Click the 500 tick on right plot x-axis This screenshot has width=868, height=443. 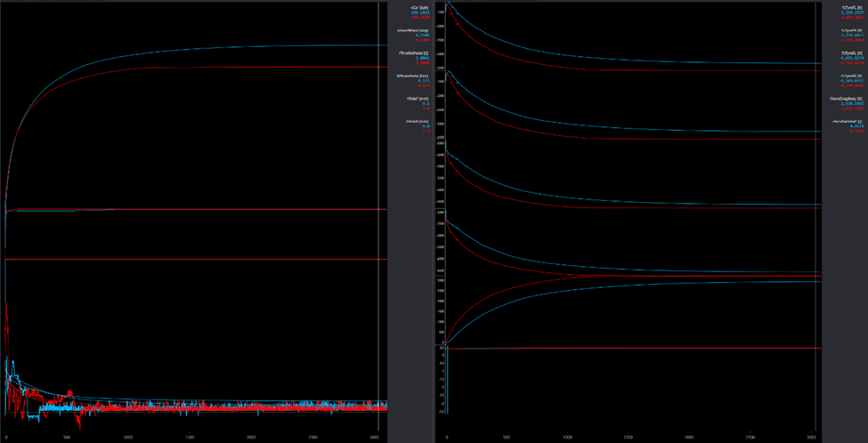pyautogui.click(x=507, y=437)
